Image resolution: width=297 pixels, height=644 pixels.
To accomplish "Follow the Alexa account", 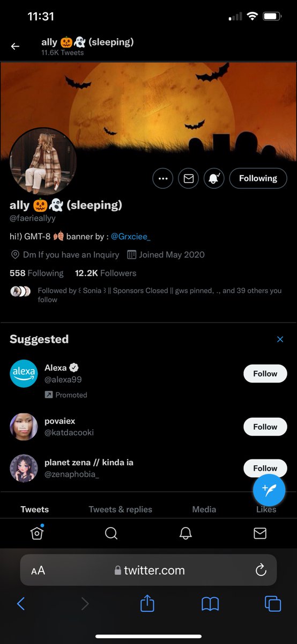I will [x=265, y=374].
